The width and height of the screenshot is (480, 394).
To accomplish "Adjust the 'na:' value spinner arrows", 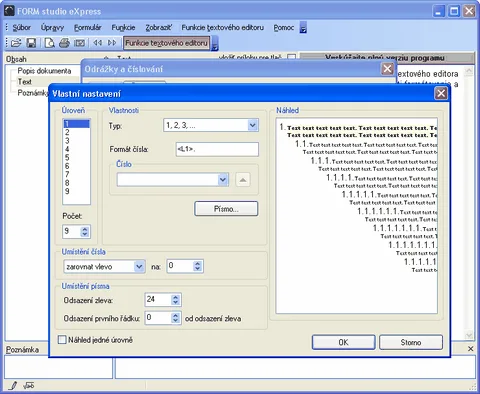I will [197, 266].
